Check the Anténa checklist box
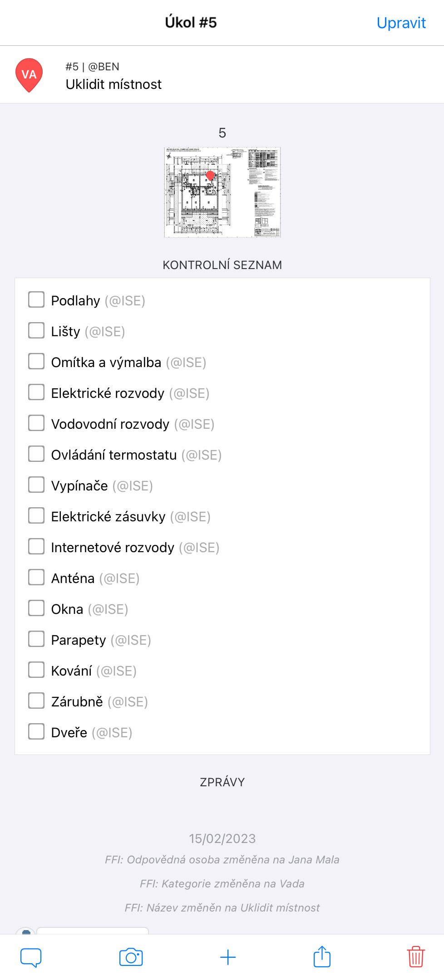The width and height of the screenshot is (444, 980). [x=36, y=577]
